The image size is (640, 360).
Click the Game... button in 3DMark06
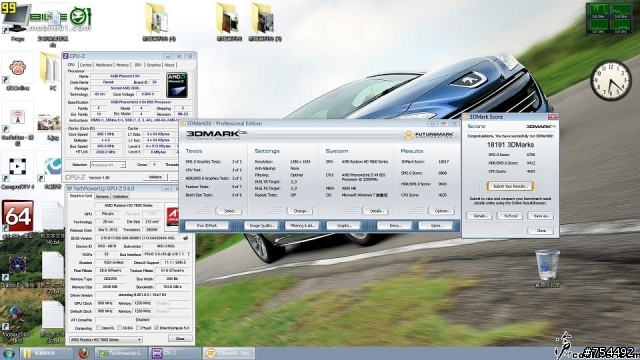pos(436,225)
